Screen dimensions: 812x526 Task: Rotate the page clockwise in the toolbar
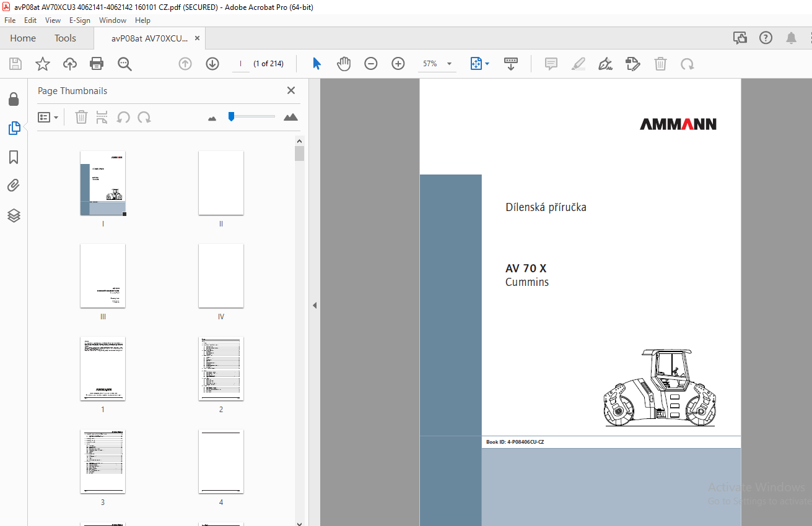[x=688, y=64]
